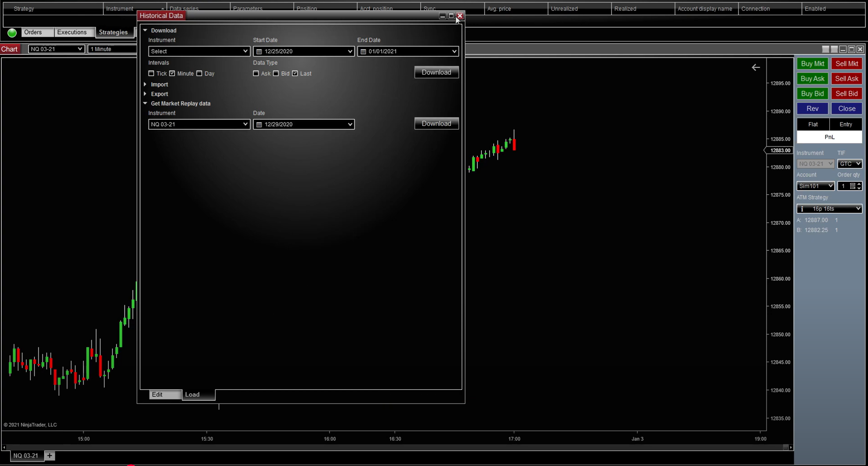This screenshot has height=466, width=868.
Task: Click the back arrow icon on the chart
Action: 756,67
